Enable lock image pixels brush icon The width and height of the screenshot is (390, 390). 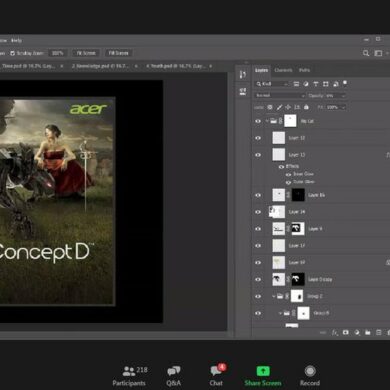click(279, 107)
